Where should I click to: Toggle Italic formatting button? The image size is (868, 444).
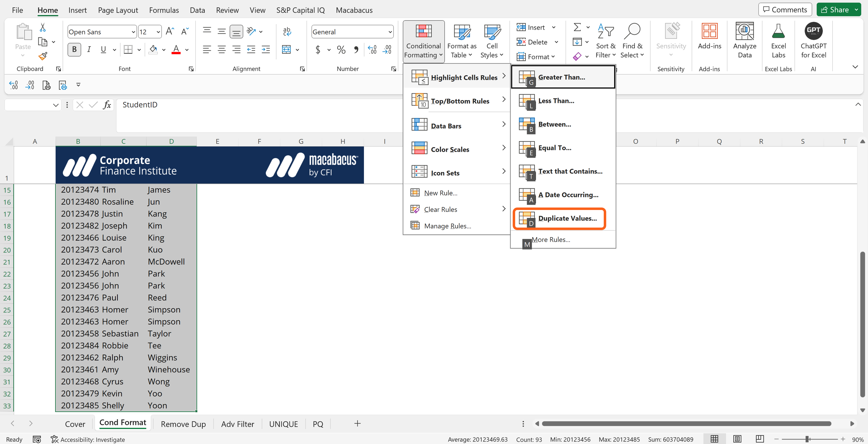(x=89, y=50)
